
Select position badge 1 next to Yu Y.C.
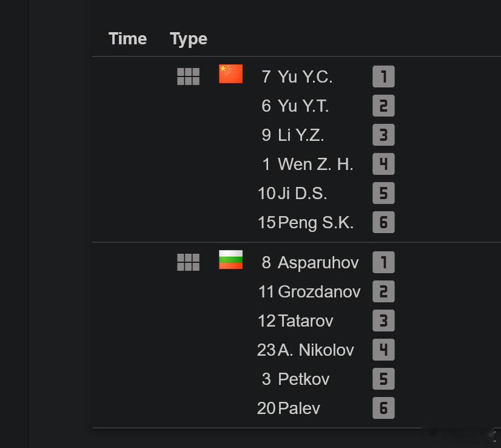(383, 76)
